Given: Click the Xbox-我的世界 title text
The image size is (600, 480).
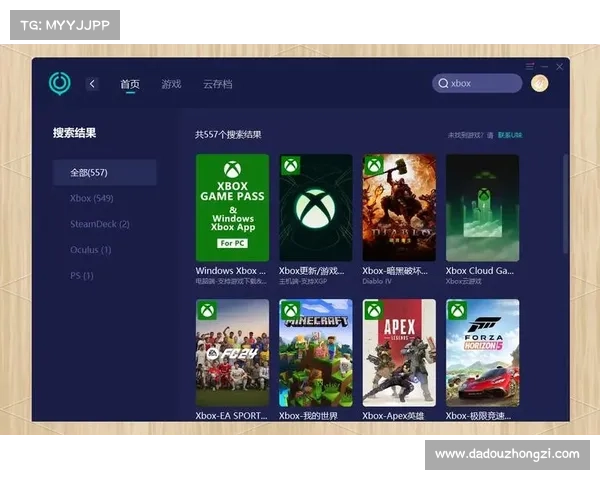Looking at the screenshot, I should (x=308, y=416).
